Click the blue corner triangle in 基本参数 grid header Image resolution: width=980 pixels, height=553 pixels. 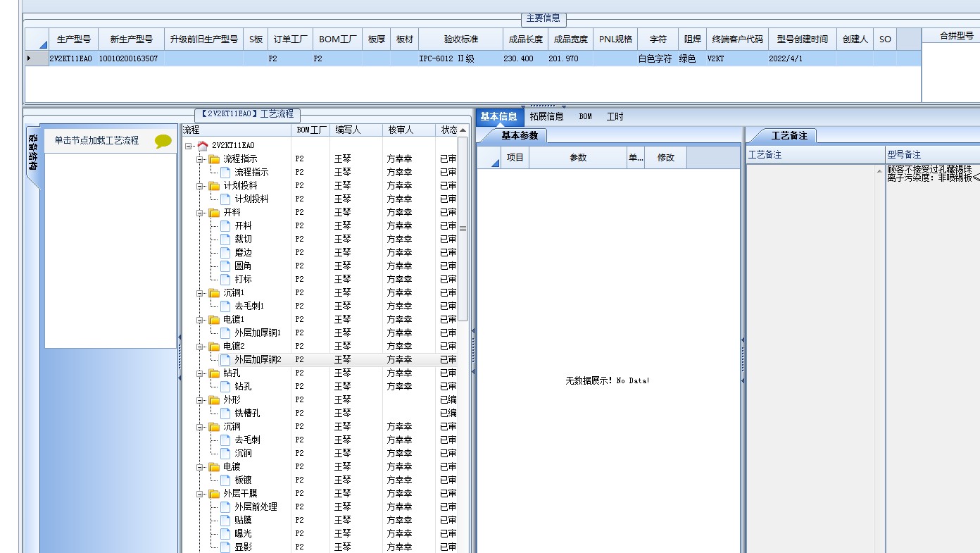[x=495, y=163]
